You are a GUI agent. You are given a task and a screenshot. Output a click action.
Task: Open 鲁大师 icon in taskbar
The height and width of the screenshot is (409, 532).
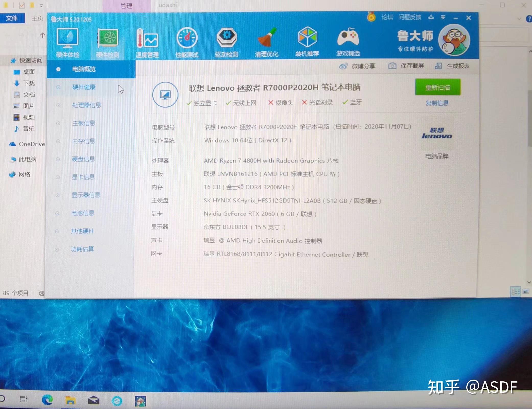(140, 401)
